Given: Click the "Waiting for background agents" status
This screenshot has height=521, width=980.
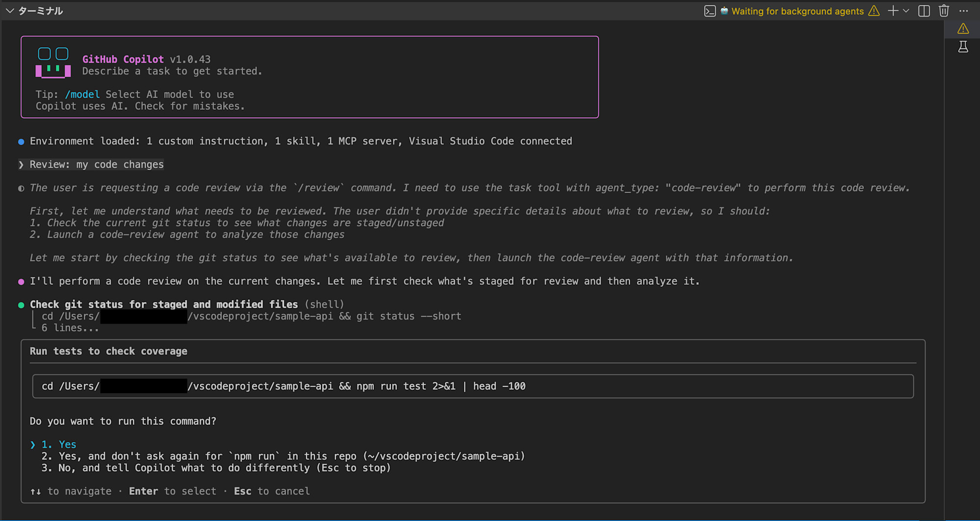Looking at the screenshot, I should [x=797, y=11].
